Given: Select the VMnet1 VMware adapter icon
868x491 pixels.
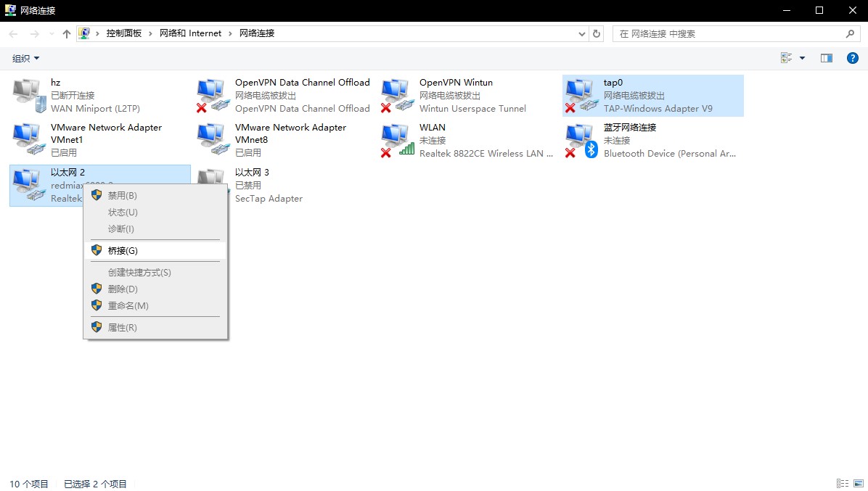Looking at the screenshot, I should tap(28, 140).
